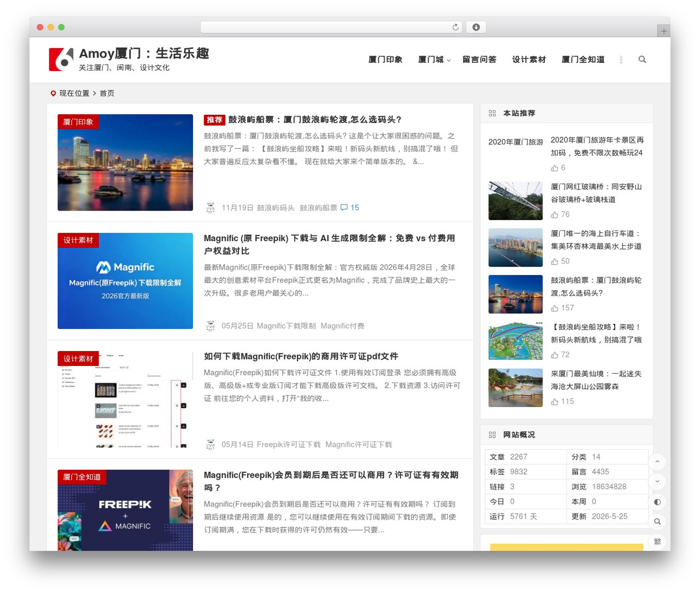
Task: Click the 厦门印象 badge on skyline post
Action: coord(78,122)
